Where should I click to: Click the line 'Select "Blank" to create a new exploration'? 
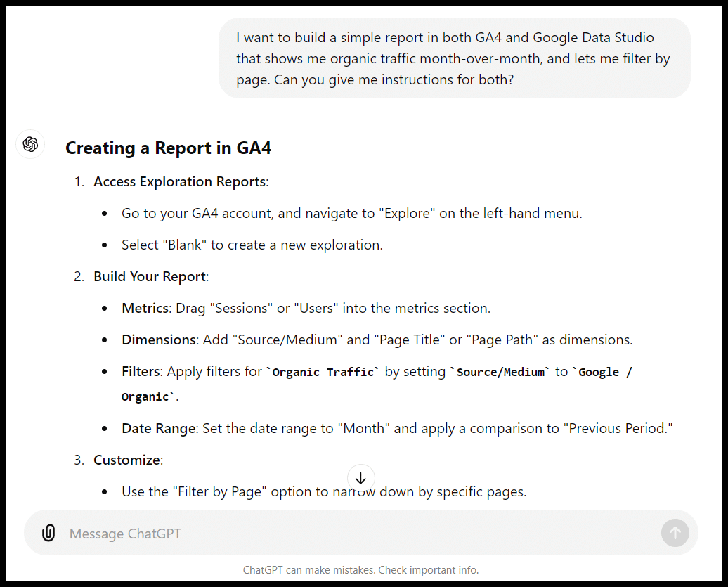(x=252, y=245)
